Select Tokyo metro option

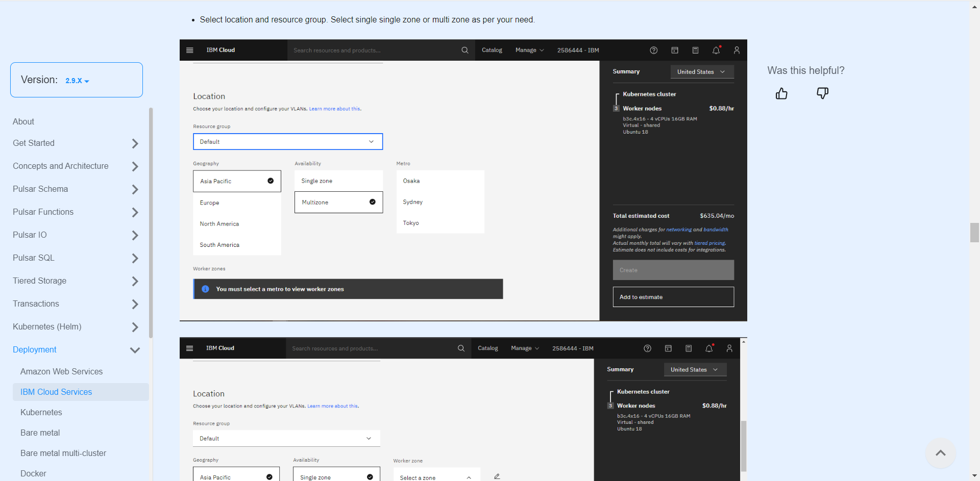440,223
